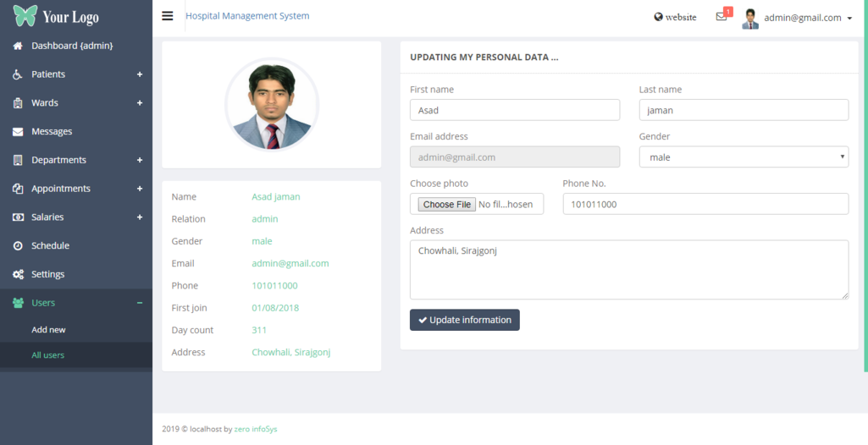Screen dimensions: 868x445
Task: Click the Settings gears icon
Action: click(x=18, y=275)
